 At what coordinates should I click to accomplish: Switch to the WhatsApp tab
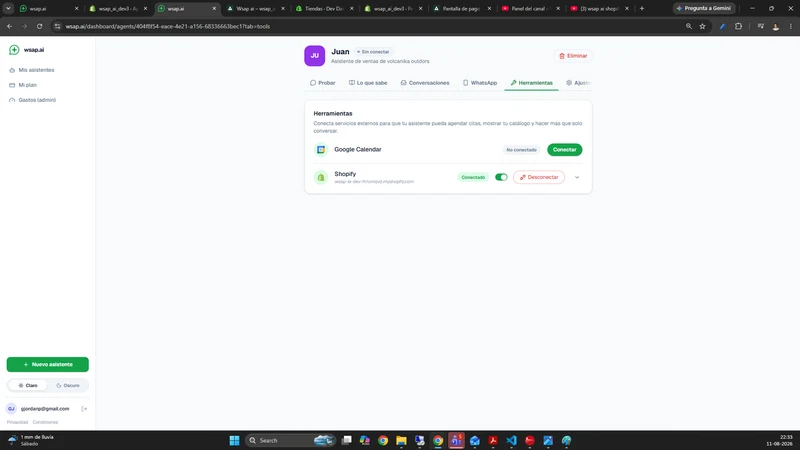480,83
